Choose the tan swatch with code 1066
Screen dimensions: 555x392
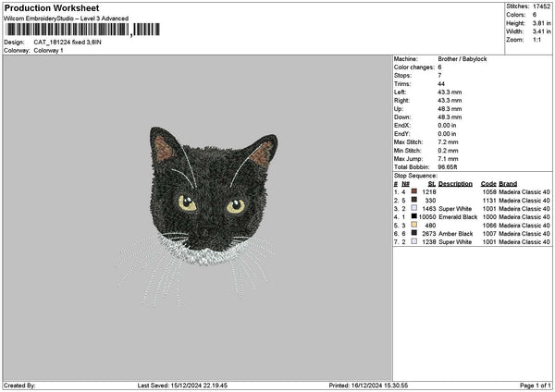pos(413,225)
